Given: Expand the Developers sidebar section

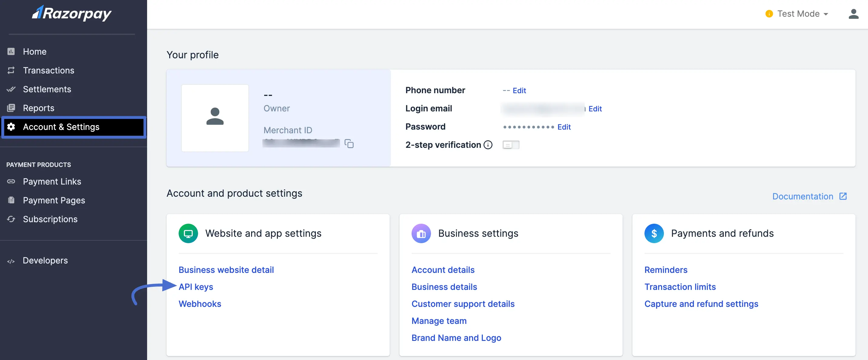Looking at the screenshot, I should click(x=45, y=260).
